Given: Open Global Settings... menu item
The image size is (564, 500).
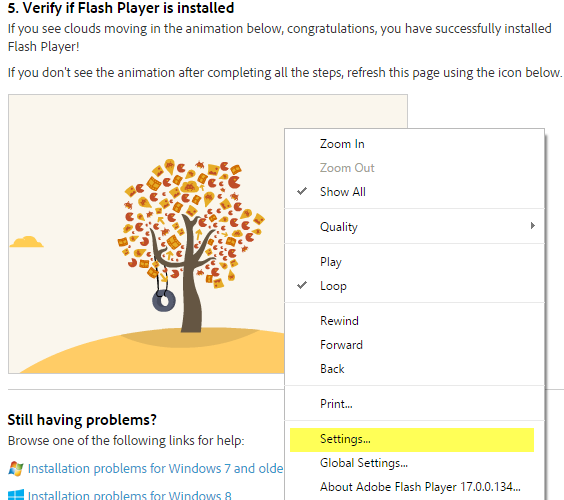Looking at the screenshot, I should click(x=414, y=463).
